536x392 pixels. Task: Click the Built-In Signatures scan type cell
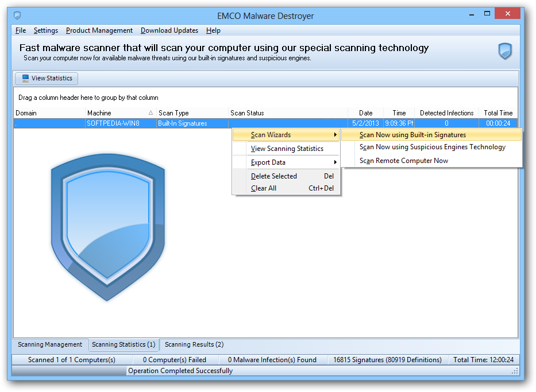pyautogui.click(x=192, y=123)
